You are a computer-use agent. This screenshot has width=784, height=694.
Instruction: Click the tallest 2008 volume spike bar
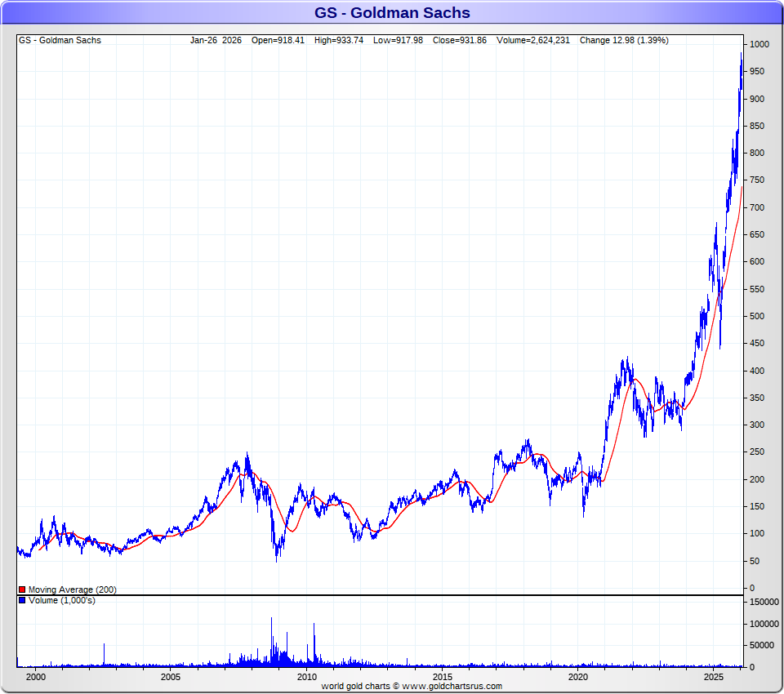tap(271, 642)
